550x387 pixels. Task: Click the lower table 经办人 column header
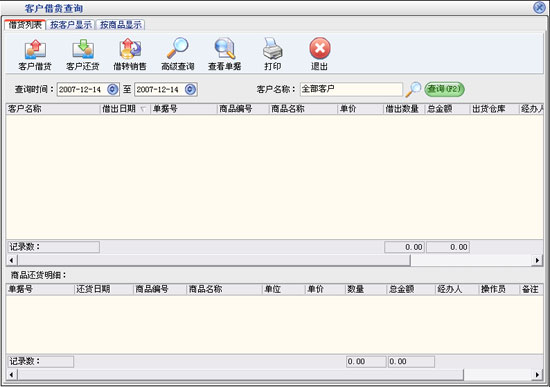pos(457,289)
